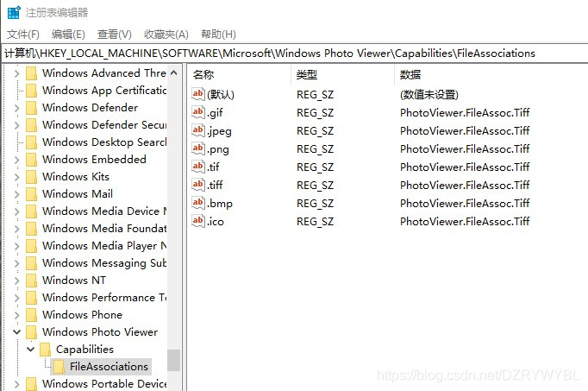Click the REG_SZ type of .tif row
Screen dimensions: 588x391
pyautogui.click(x=315, y=167)
